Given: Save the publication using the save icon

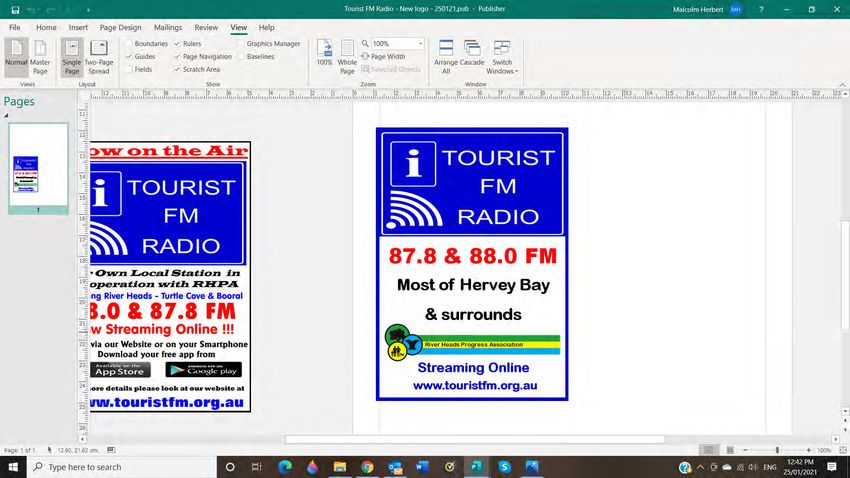Looking at the screenshot, I should pos(15,10).
